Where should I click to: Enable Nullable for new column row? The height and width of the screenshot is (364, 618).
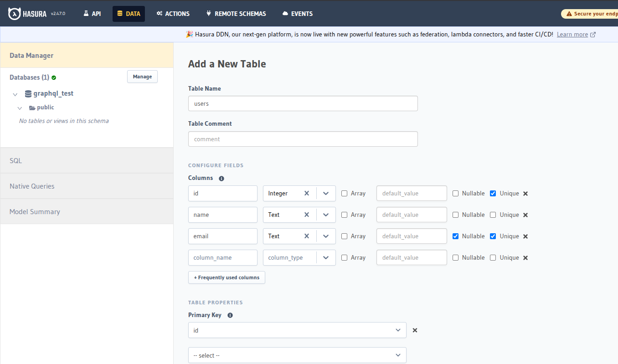[456, 257]
